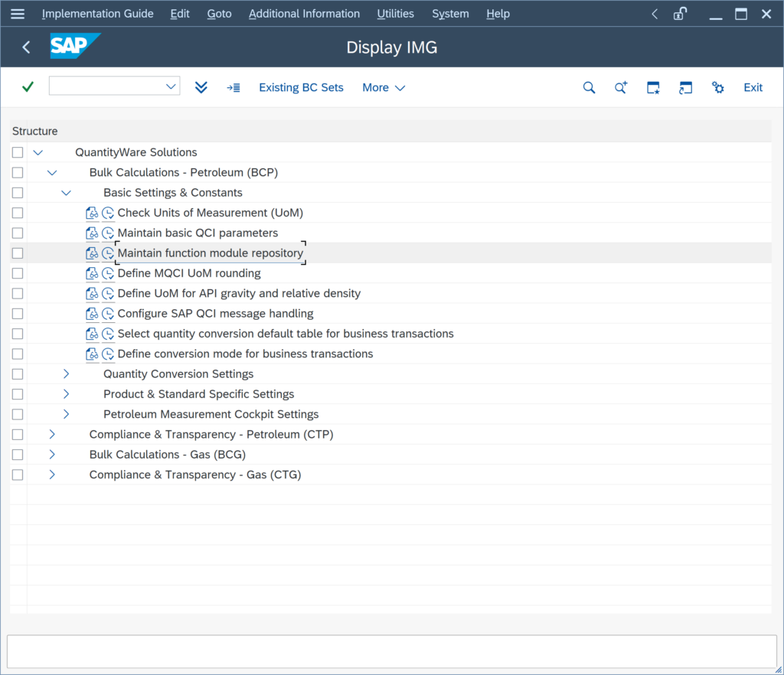Screen dimensions: 784x675
Task: Open the Utilities menu
Action: point(396,14)
